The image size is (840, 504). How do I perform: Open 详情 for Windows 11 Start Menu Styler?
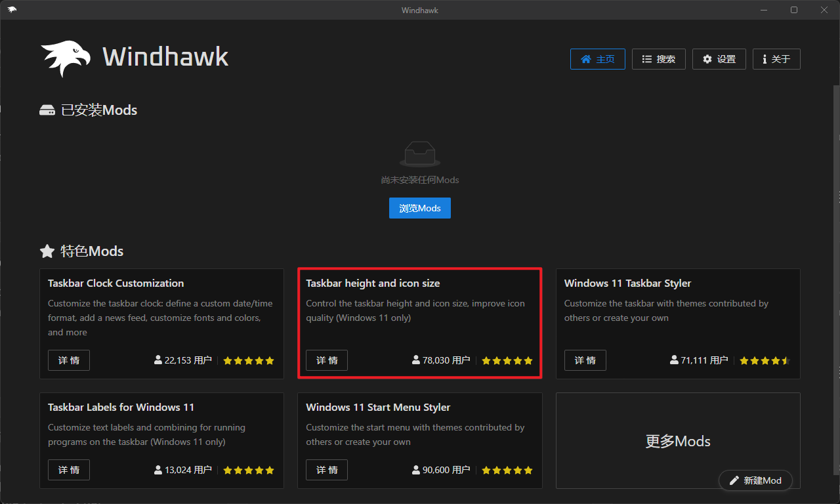(327, 470)
